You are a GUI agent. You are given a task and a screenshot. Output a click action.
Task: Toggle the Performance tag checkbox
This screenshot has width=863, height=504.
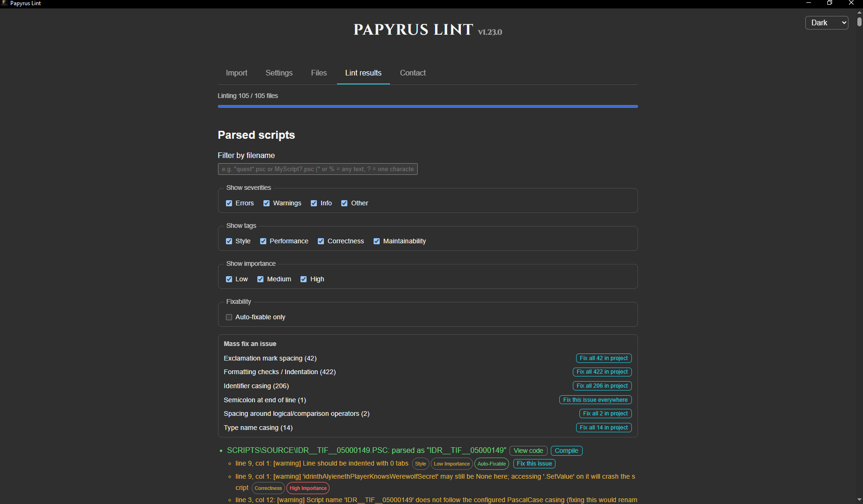tap(263, 241)
